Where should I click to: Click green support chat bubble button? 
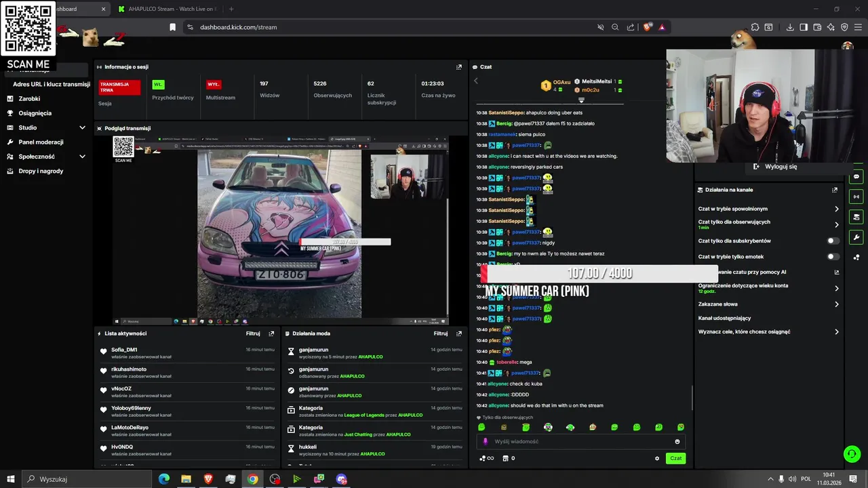[x=852, y=453]
